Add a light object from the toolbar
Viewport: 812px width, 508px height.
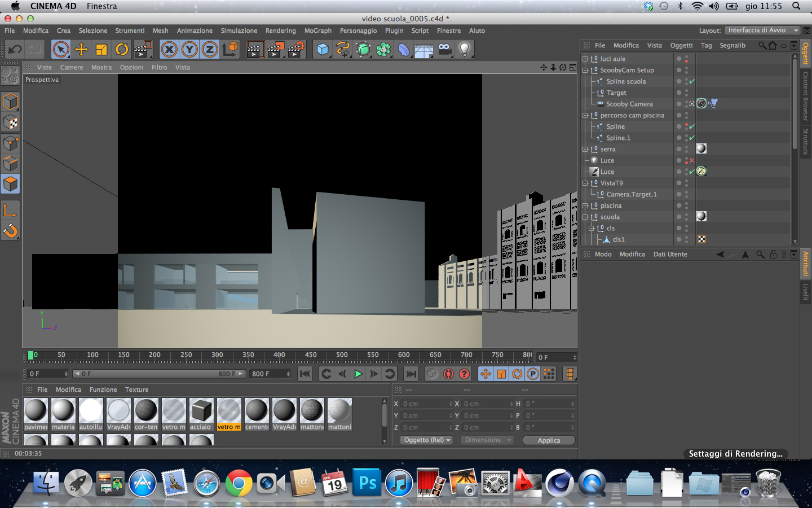coord(465,50)
